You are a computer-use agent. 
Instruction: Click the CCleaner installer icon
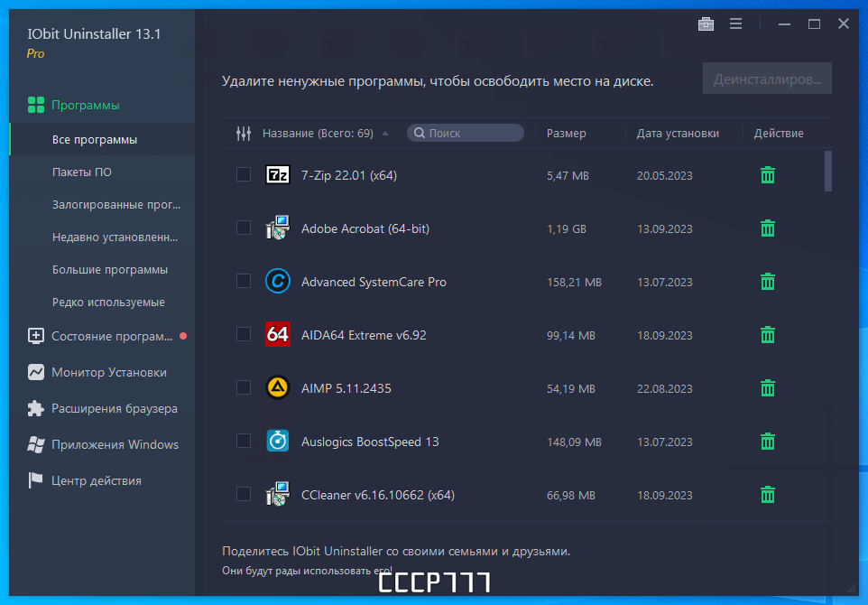[277, 494]
